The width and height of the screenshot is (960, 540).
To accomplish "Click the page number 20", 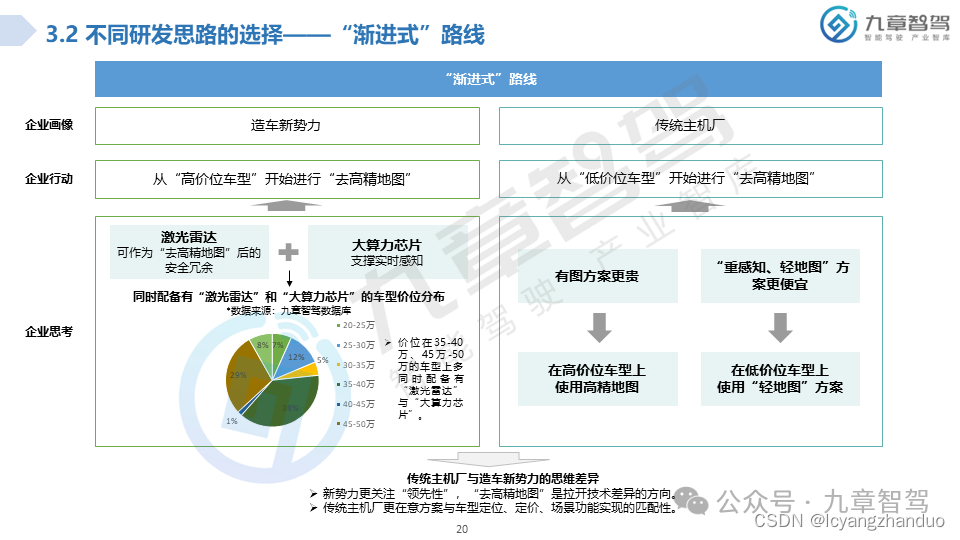I will 462,529.
